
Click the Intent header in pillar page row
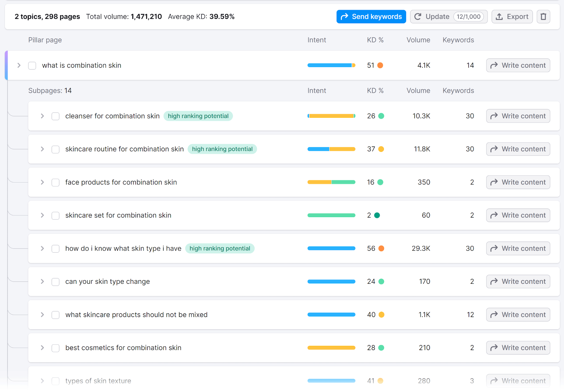317,40
